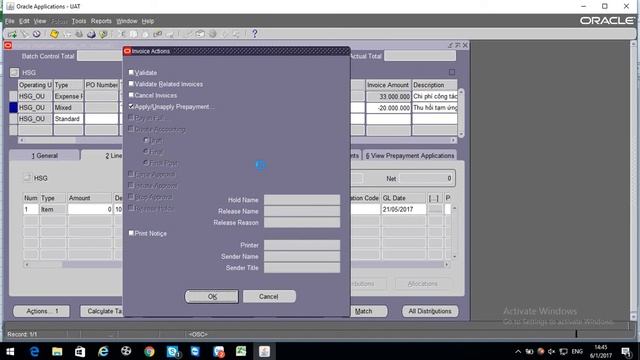Click the Zoom toolbar icon
The width and height of the screenshot is (640, 360).
click(200, 34)
